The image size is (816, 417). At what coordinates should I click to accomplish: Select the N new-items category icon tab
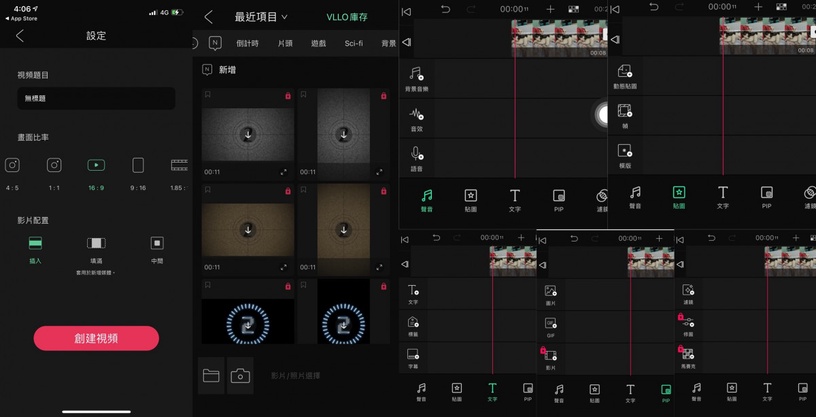tap(215, 43)
